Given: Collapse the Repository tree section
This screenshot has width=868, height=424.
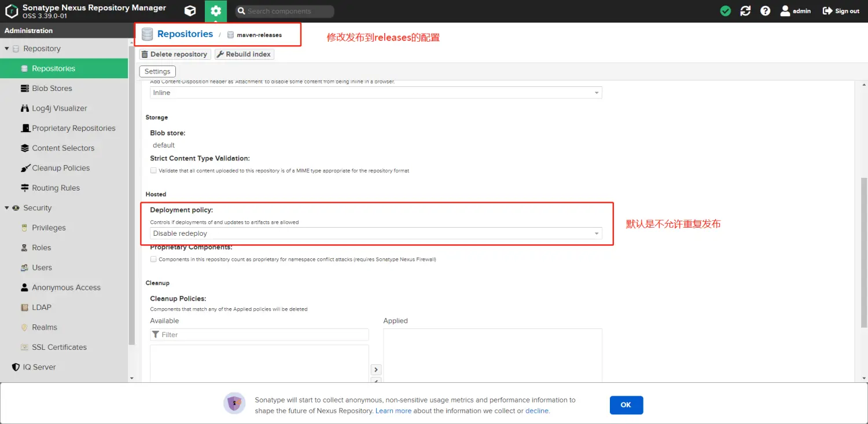Looking at the screenshot, I should click(x=7, y=49).
